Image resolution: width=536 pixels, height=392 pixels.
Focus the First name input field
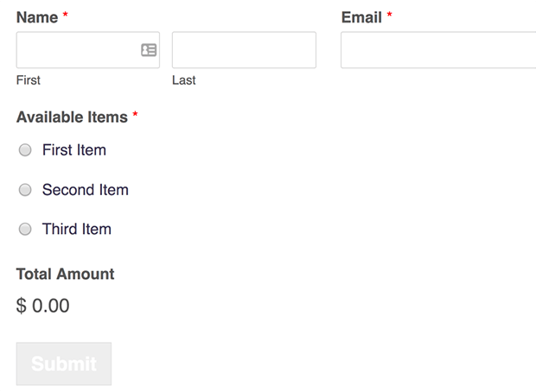coord(88,50)
